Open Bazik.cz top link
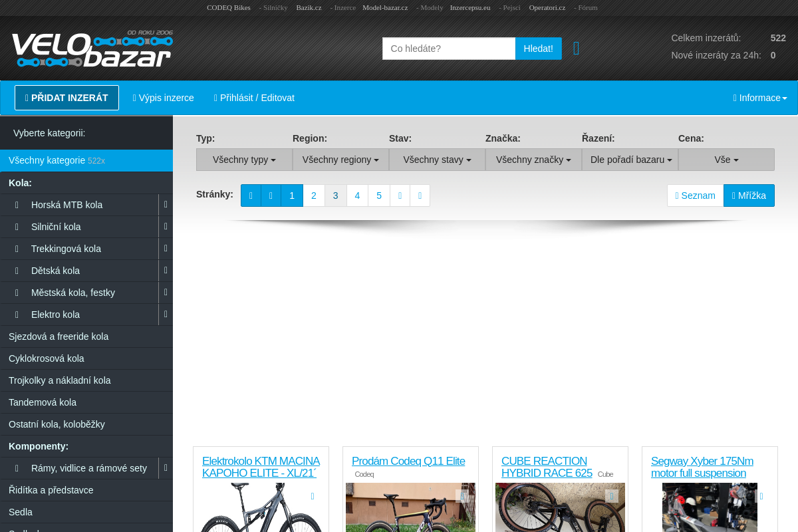Viewport: 798px width, 532px height. [x=309, y=7]
